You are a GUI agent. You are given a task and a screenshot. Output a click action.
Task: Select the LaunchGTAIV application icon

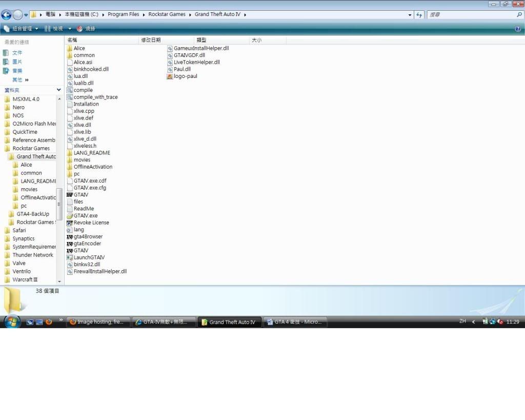70,257
